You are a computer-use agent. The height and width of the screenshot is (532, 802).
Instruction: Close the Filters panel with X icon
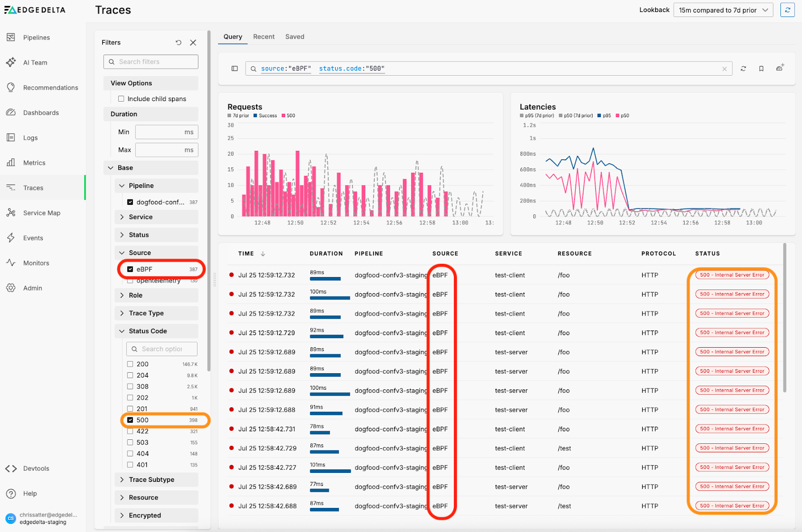pyautogui.click(x=193, y=43)
